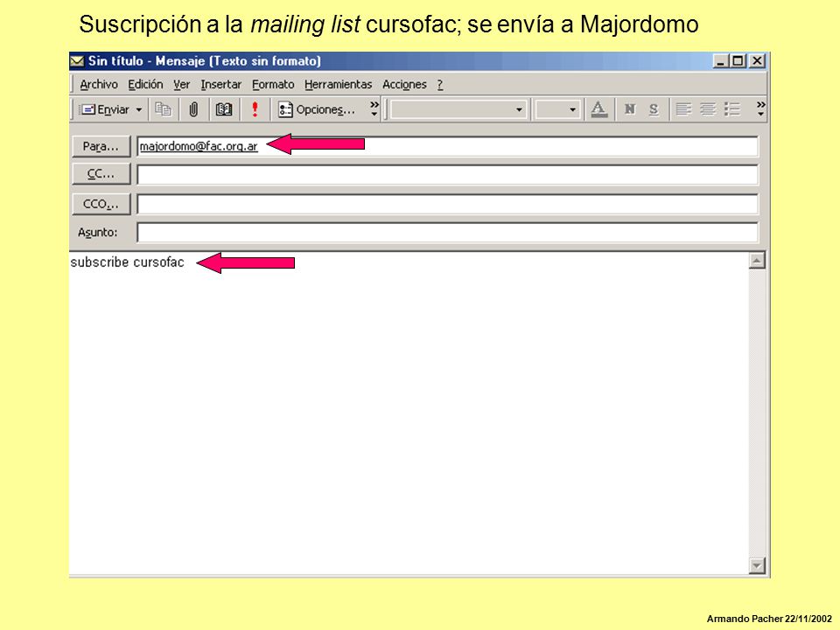Viewport: 840px width, 630px height.
Task: Click the envelope icon in title bar
Action: coord(77,61)
